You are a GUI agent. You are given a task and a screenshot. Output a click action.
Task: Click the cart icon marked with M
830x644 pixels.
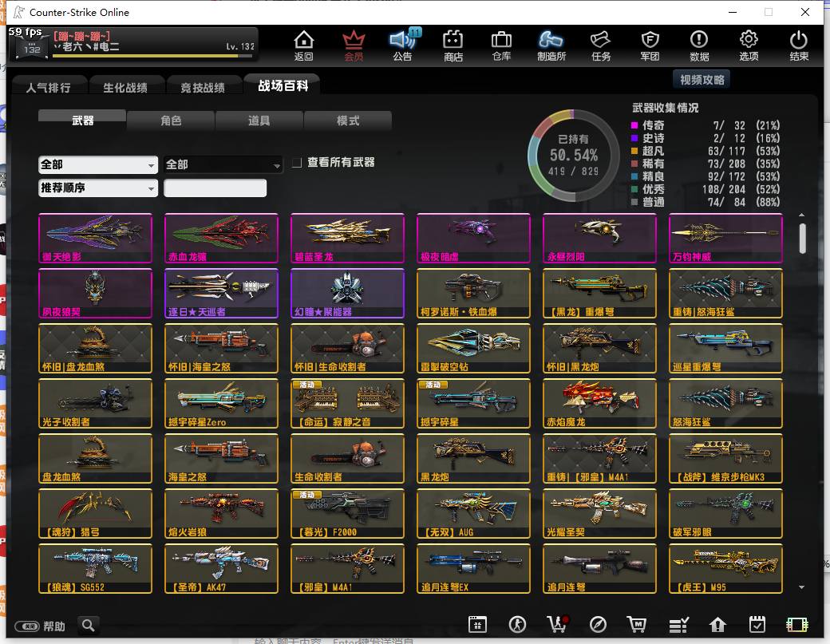637,625
